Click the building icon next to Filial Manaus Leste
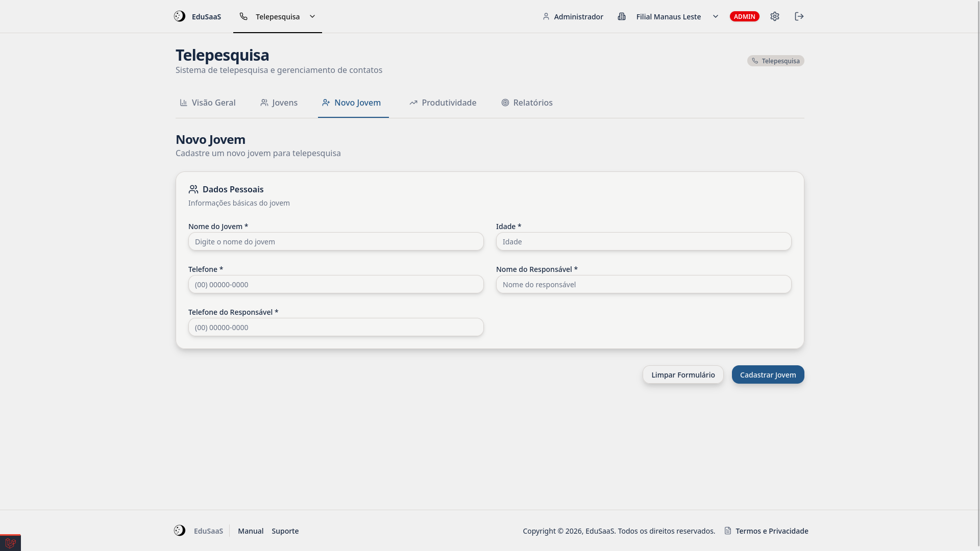 click(x=622, y=16)
